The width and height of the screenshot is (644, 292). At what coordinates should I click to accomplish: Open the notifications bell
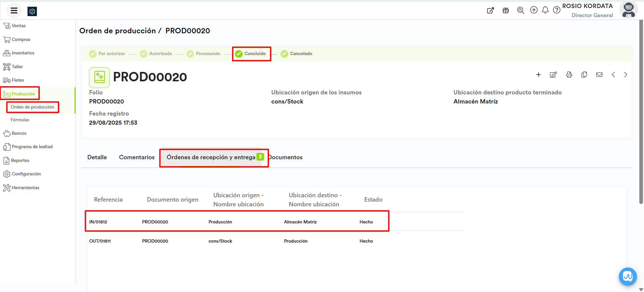coord(545,10)
